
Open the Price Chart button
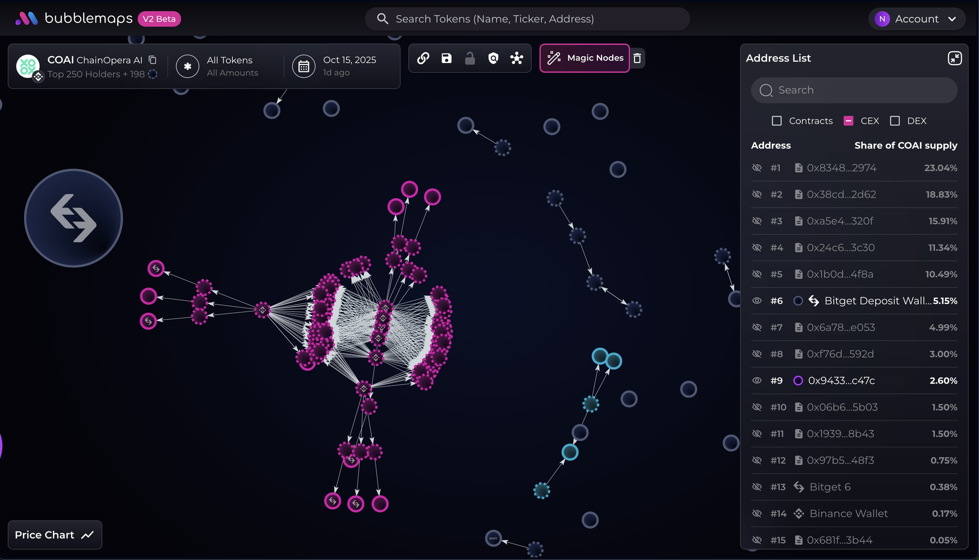[x=55, y=535]
